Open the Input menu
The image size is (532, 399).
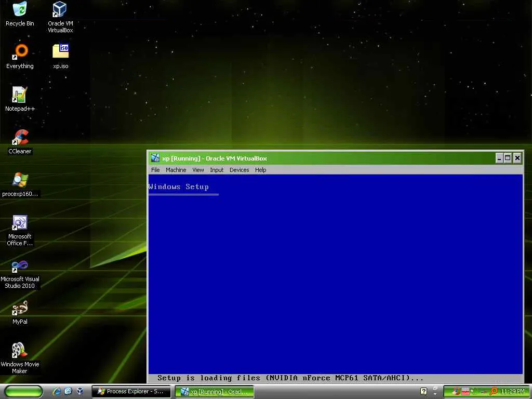pyautogui.click(x=217, y=170)
